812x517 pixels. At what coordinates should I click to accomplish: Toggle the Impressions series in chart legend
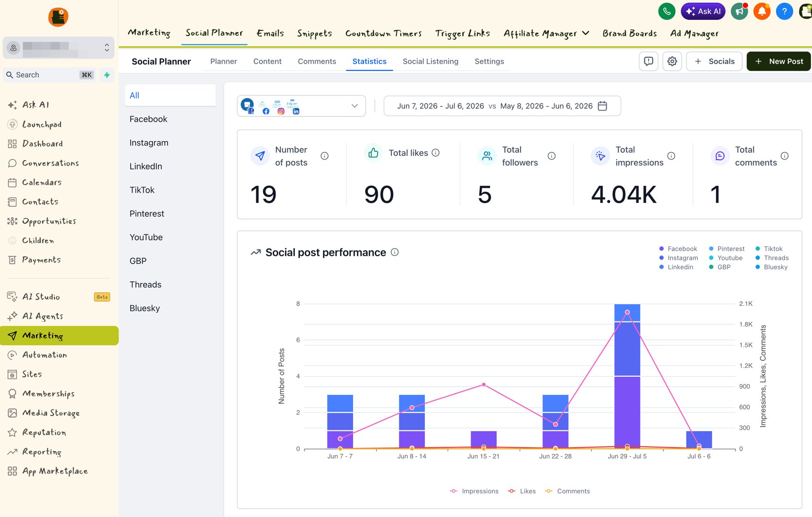[474, 491]
